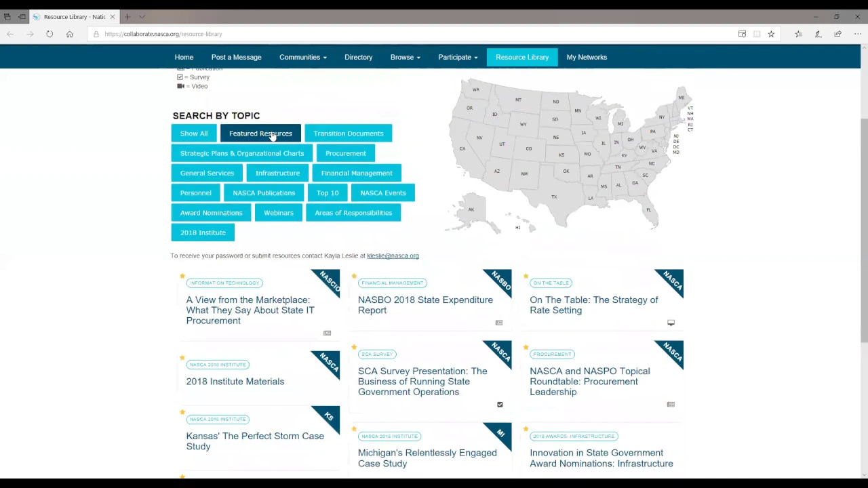Click the 2018 Institute topic button

pos(203,232)
